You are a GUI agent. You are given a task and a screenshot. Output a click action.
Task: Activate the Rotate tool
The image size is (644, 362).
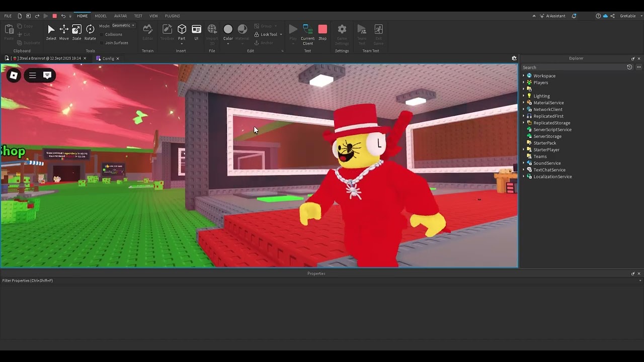tap(90, 30)
